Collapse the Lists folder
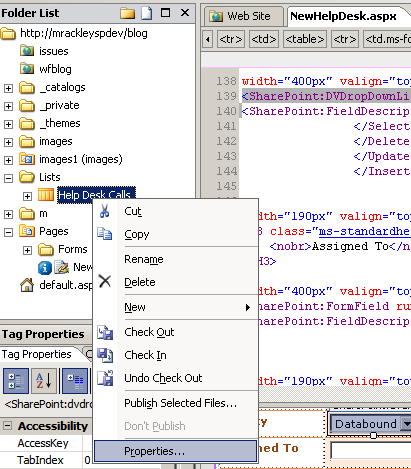This screenshot has width=411, height=469. pos(8,178)
